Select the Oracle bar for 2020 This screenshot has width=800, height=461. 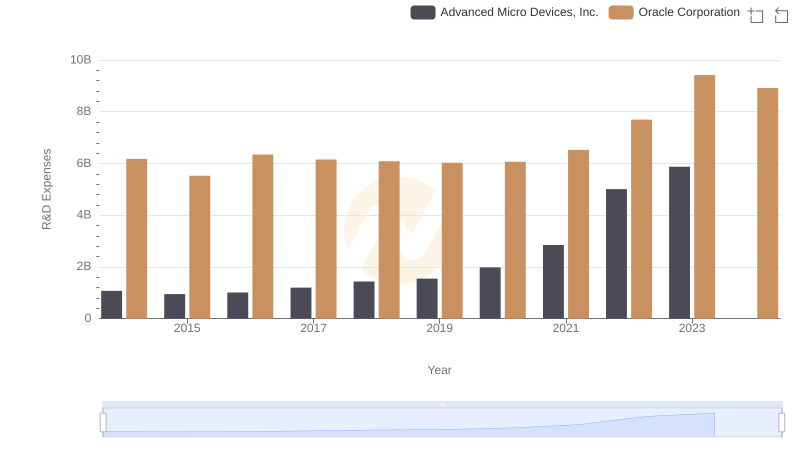coord(515,240)
